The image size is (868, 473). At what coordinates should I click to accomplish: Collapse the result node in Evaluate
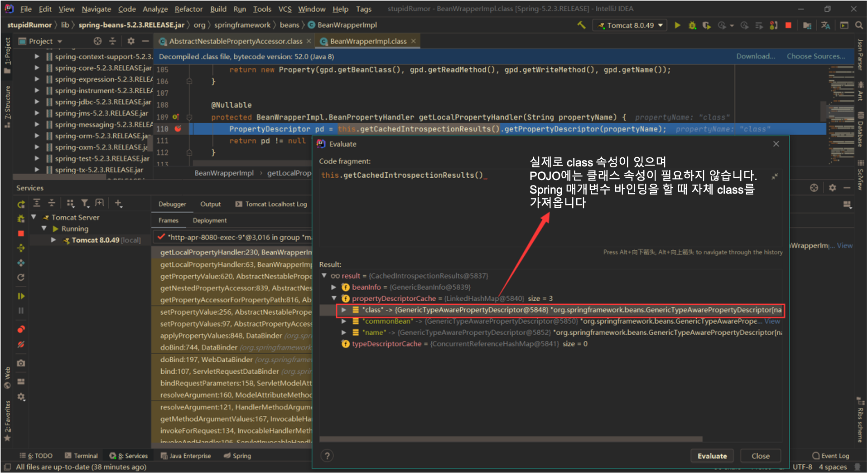click(324, 276)
